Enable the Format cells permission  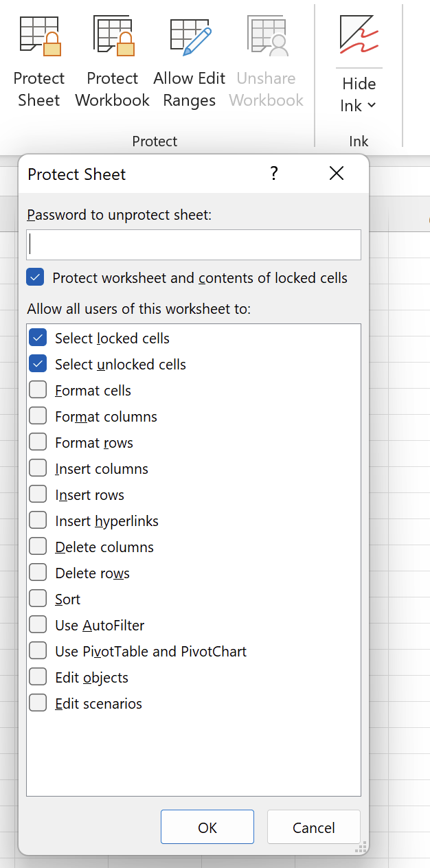(x=38, y=390)
